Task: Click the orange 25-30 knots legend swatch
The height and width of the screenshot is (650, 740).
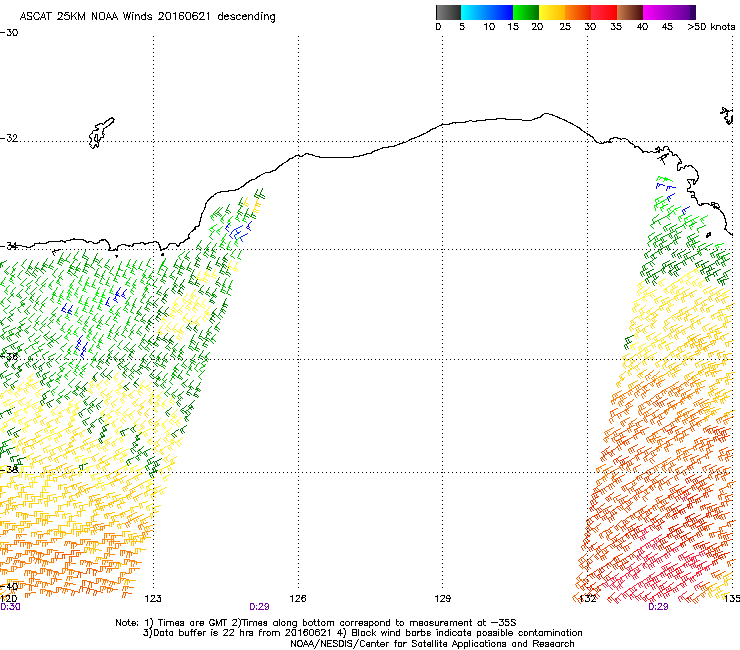Action: point(578,12)
